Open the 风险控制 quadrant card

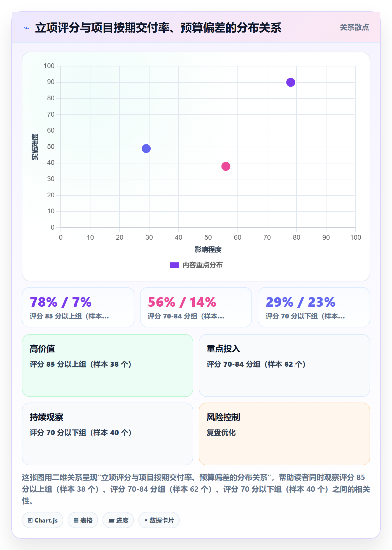click(x=284, y=434)
